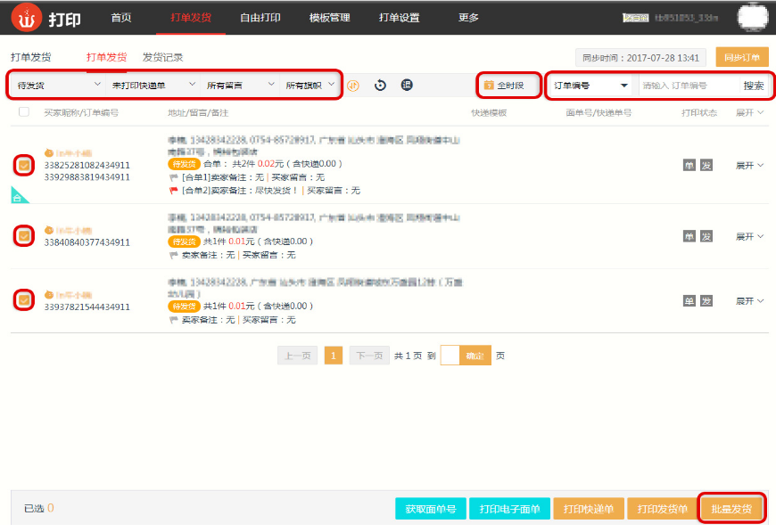Click the calendar icon beside 全时段
Viewport: 776px width, 532px height.
click(x=489, y=85)
